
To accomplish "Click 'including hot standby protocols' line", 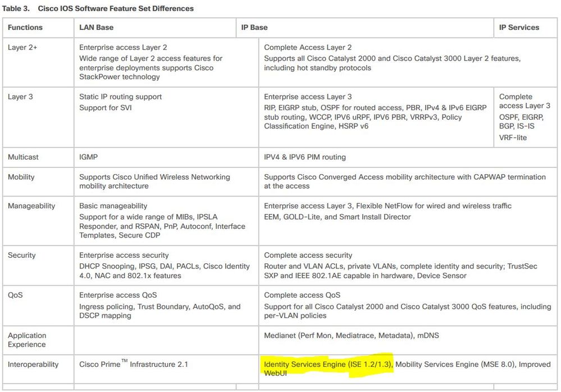I will [x=317, y=67].
